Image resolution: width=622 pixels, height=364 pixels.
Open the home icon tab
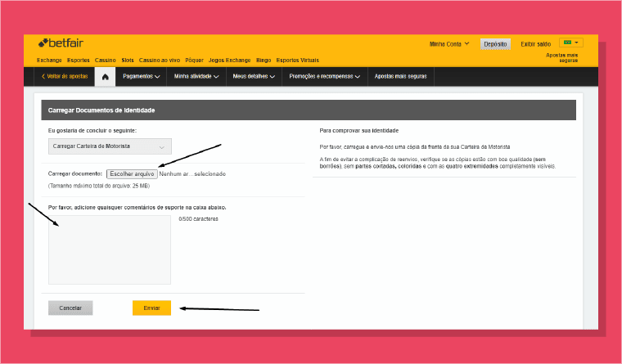coord(105,77)
